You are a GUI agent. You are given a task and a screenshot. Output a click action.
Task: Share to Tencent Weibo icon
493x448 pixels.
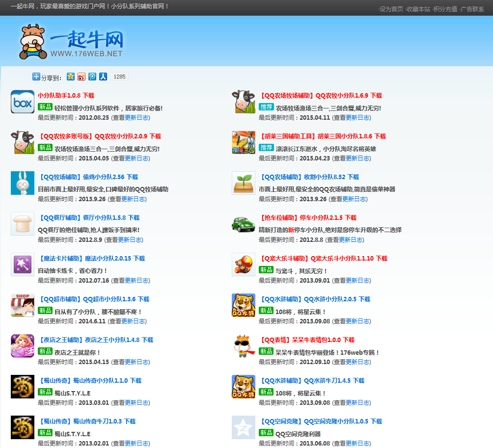(92, 77)
